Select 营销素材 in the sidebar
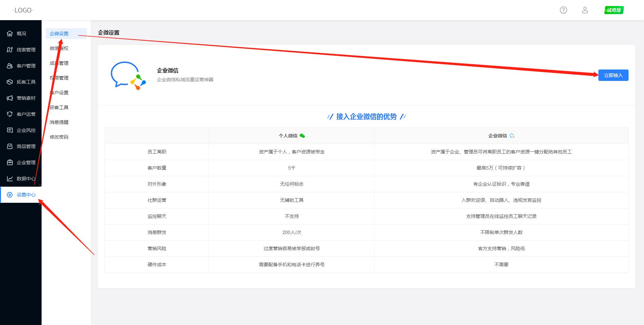 point(21,98)
